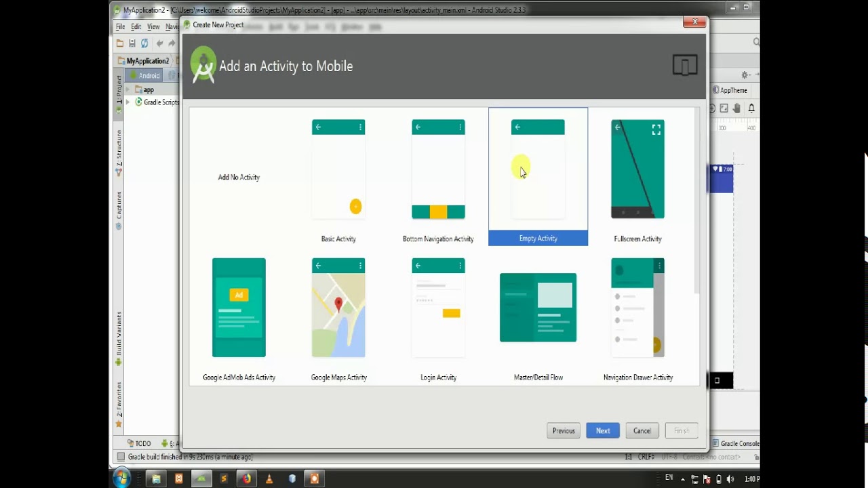Choose the Add No Activity option
Screen dimensions: 868x488
[x=239, y=177]
